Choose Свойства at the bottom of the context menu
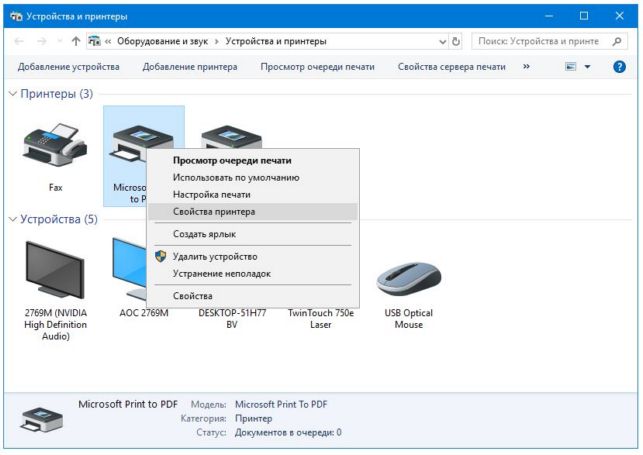The image size is (643, 455). coord(253,296)
